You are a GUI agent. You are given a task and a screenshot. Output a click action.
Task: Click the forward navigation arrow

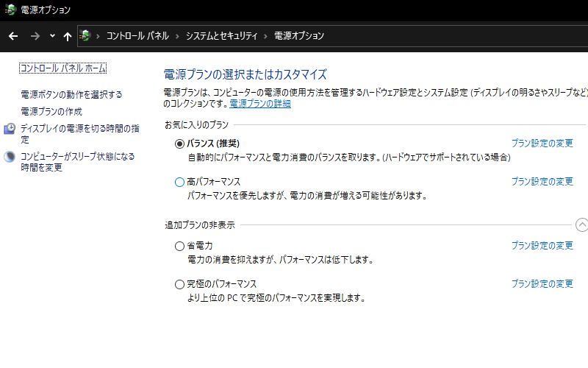[x=35, y=36]
